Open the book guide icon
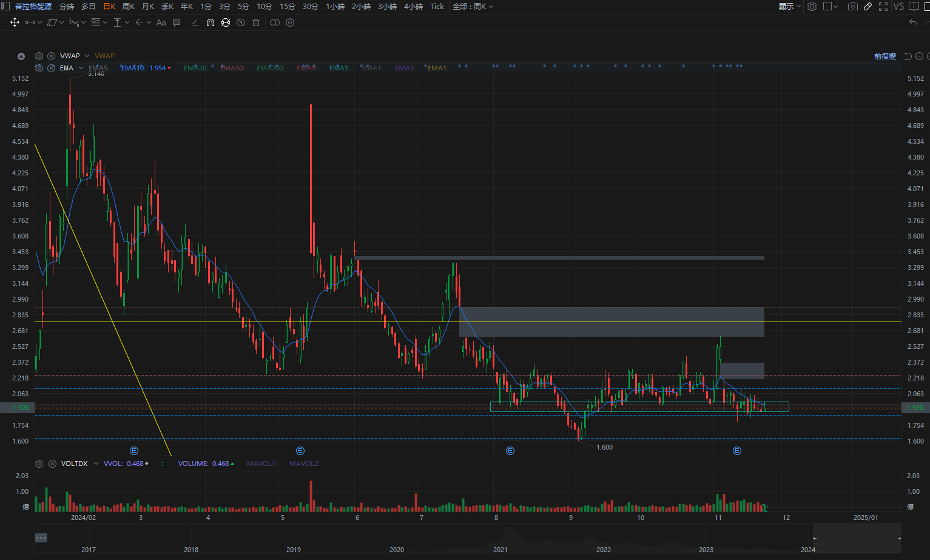Screen dimensions: 930x560 [914, 6]
